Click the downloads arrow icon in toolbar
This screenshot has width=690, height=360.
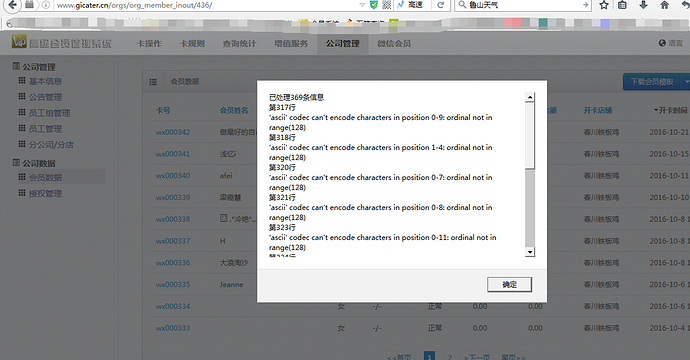(643, 5)
